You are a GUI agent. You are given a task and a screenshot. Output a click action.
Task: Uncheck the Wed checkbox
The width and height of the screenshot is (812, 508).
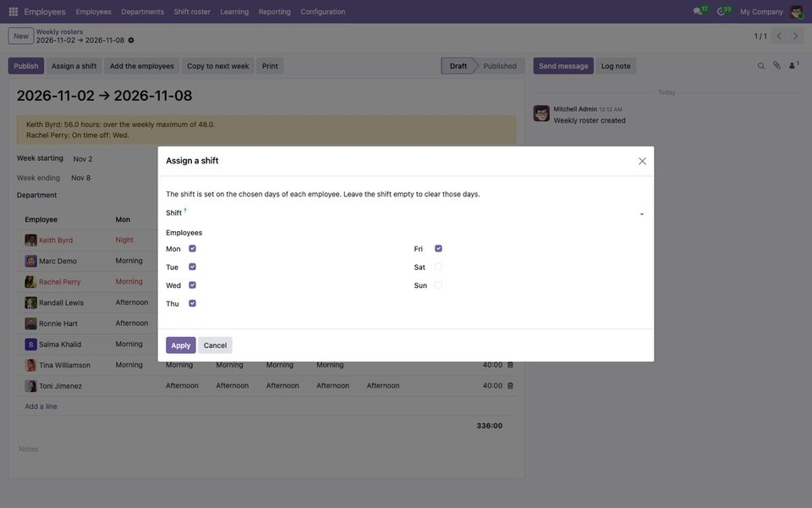[x=192, y=285]
